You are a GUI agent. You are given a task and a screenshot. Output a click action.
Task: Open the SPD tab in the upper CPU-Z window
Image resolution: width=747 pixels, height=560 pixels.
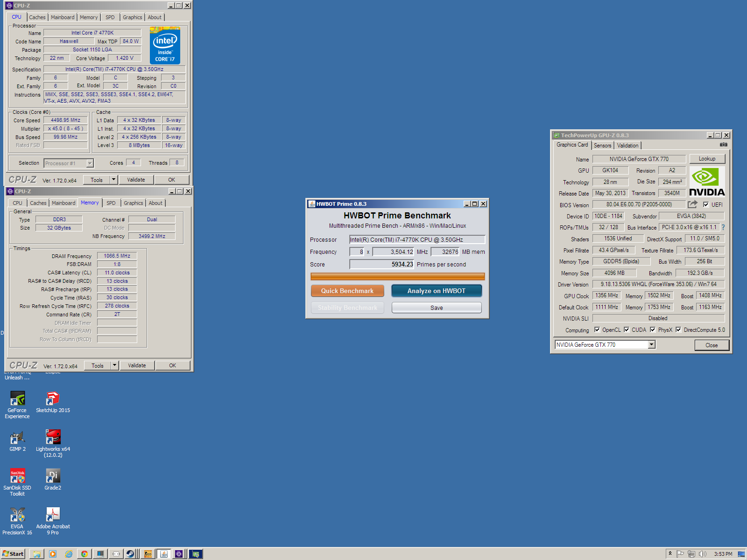(110, 17)
